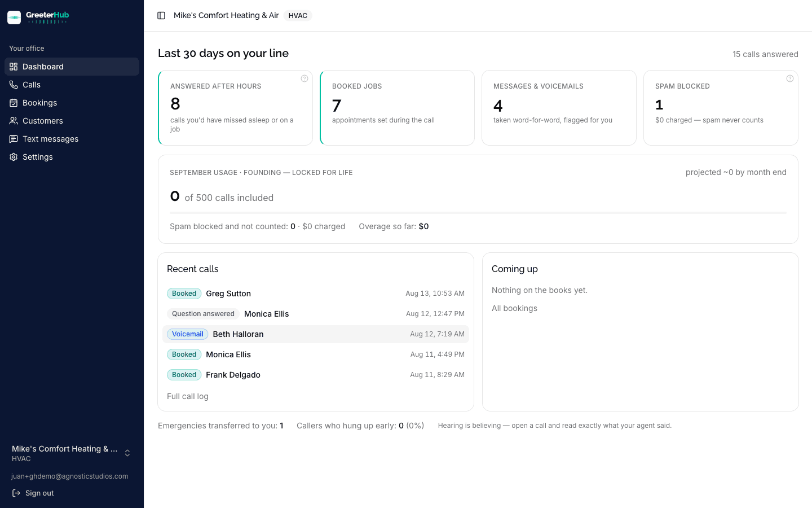Click the Sign out arrow icon
Image resolution: width=812 pixels, height=508 pixels.
click(x=16, y=493)
